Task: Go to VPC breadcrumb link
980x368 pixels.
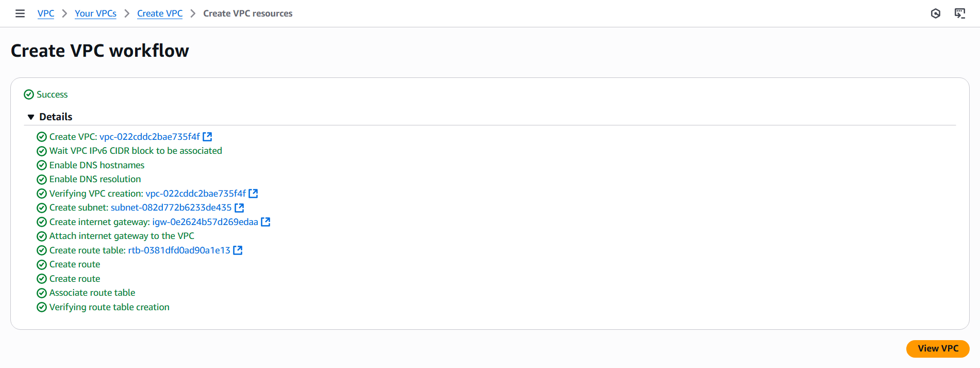Action: (x=46, y=13)
